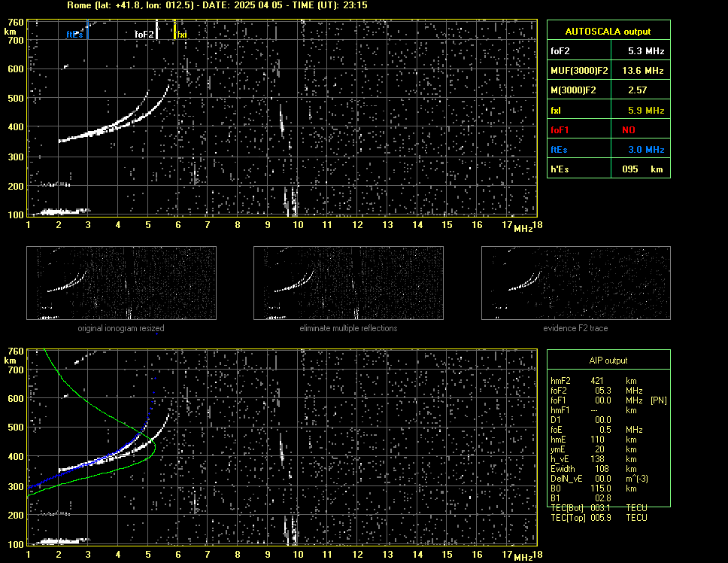
Task: Click the DelN_vE 00.0 row
Action: [x=599, y=479]
